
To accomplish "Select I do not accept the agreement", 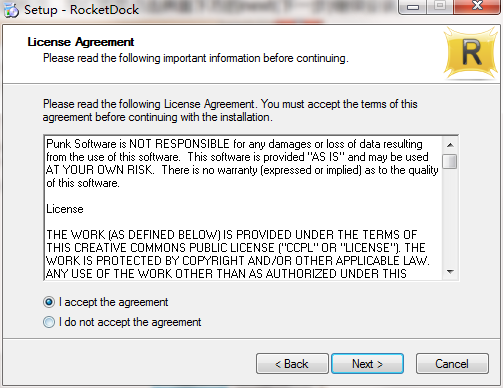I will 49,322.
